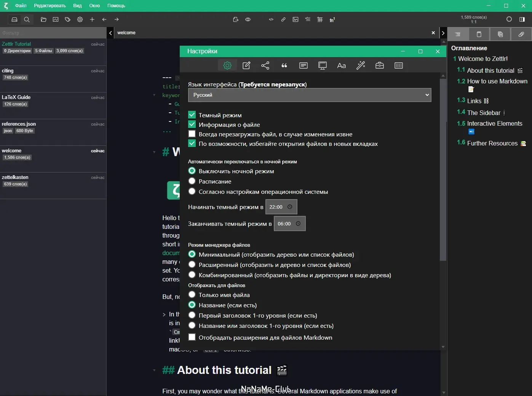Image resolution: width=532 pixels, height=396 pixels.
Task: Open the 'Помощь' menu
Action: [x=116, y=6]
